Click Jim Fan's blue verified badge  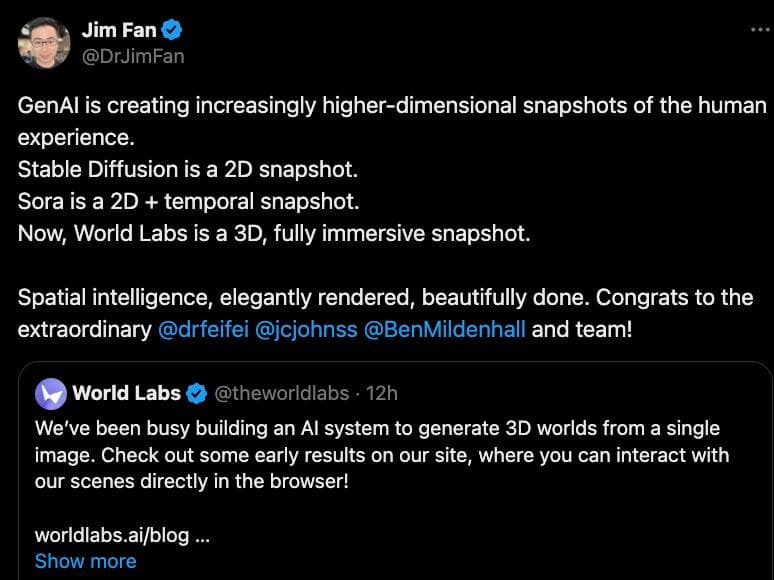tap(169, 30)
